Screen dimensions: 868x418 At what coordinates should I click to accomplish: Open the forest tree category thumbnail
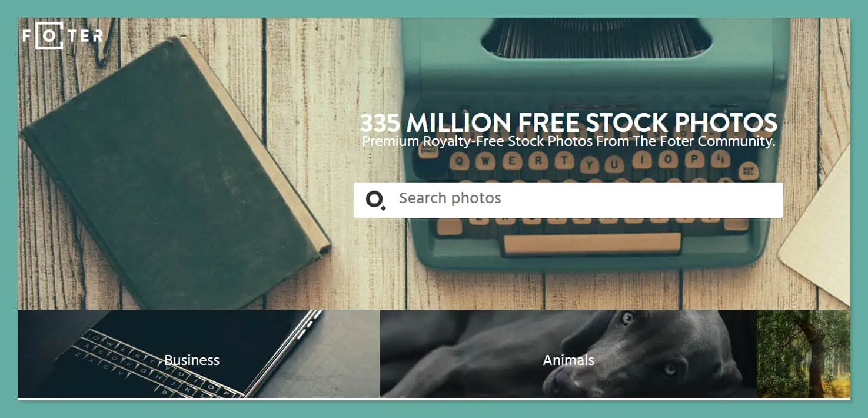[803, 354]
